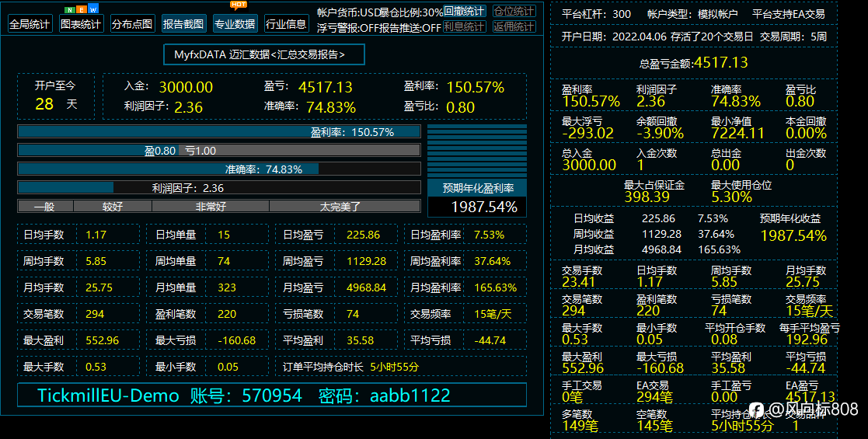Click the 一般 rating segment
The image size is (868, 439).
pos(45,207)
